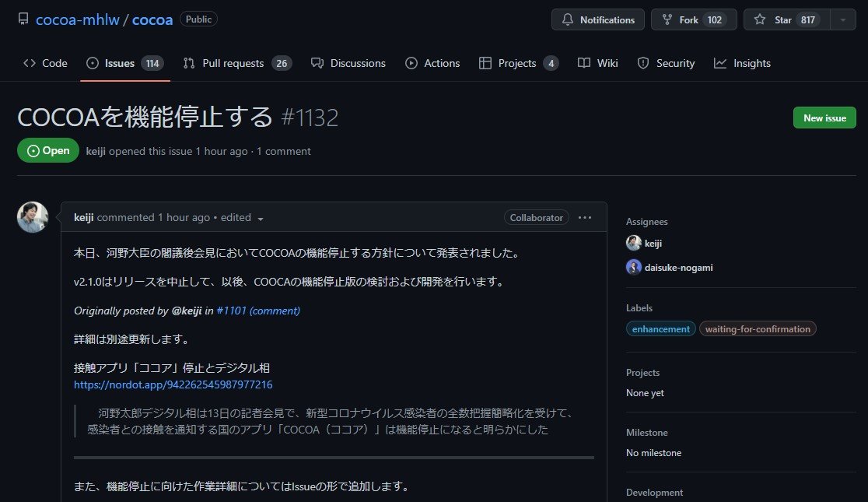868x502 pixels.
Task: Switch to the Pull requests tab
Action: (x=236, y=63)
